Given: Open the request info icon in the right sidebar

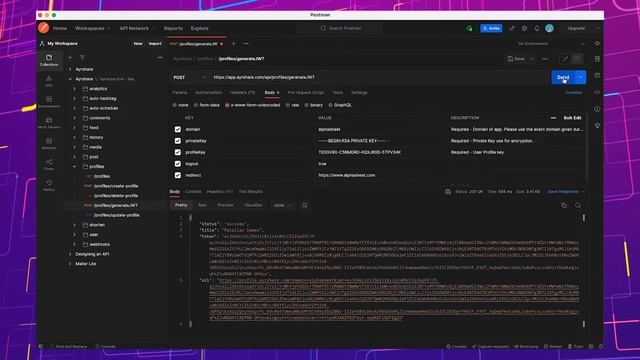Looking at the screenshot, I should pos(597,109).
